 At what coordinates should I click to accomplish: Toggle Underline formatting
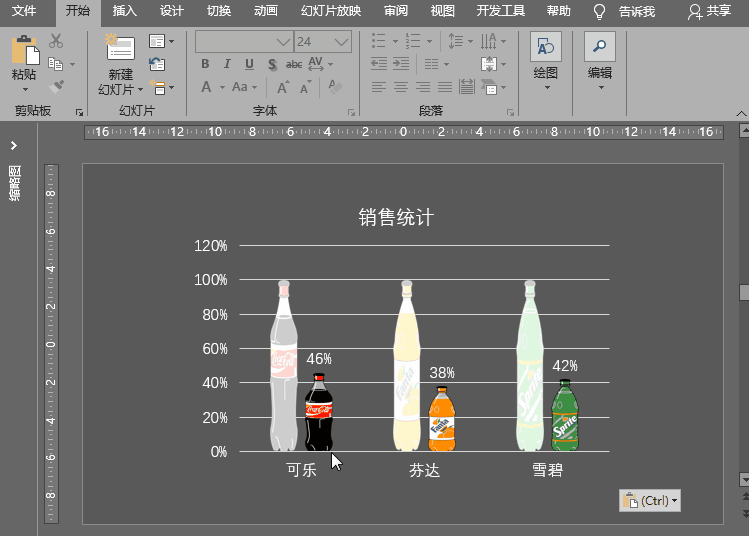tap(249, 64)
